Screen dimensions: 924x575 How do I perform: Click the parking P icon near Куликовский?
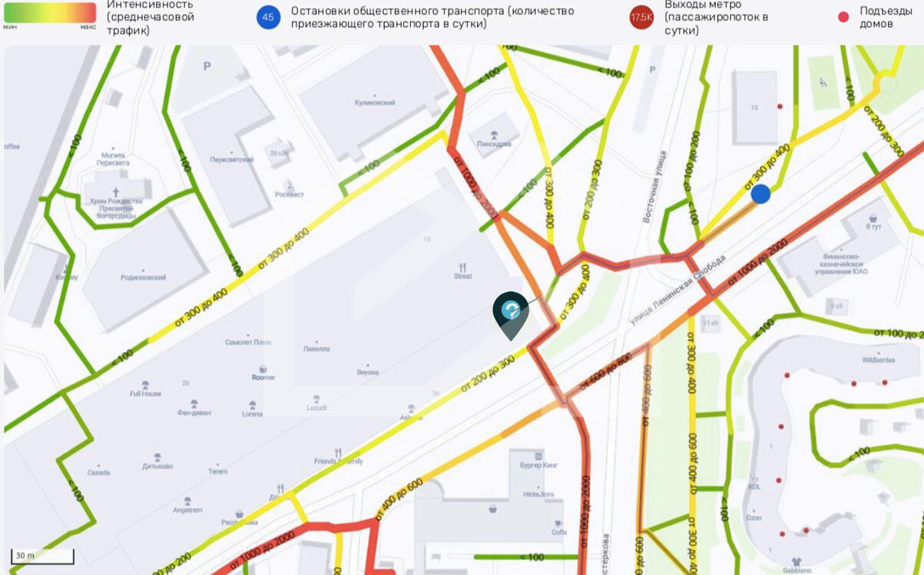[207, 66]
